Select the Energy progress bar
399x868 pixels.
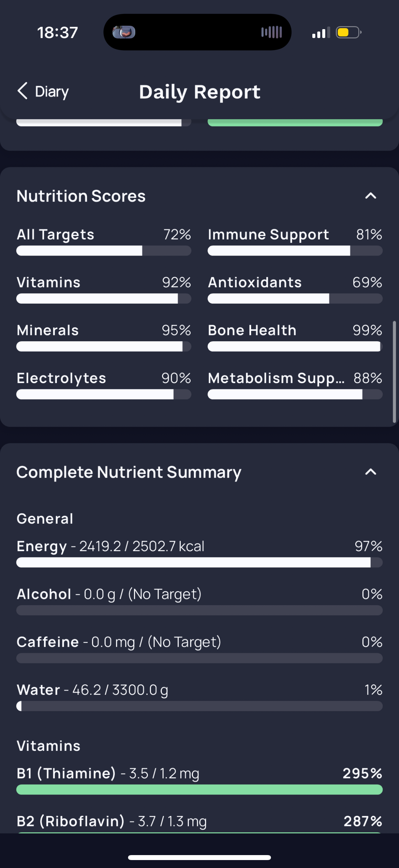(x=199, y=562)
